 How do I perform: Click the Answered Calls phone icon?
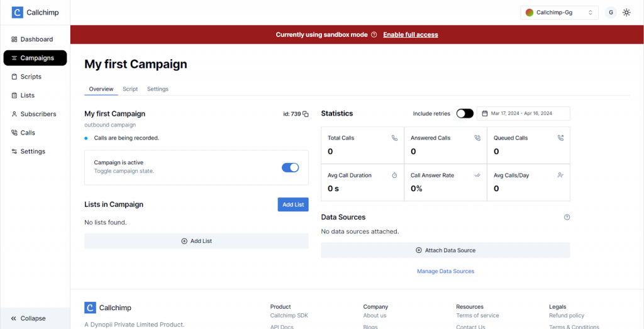click(477, 138)
